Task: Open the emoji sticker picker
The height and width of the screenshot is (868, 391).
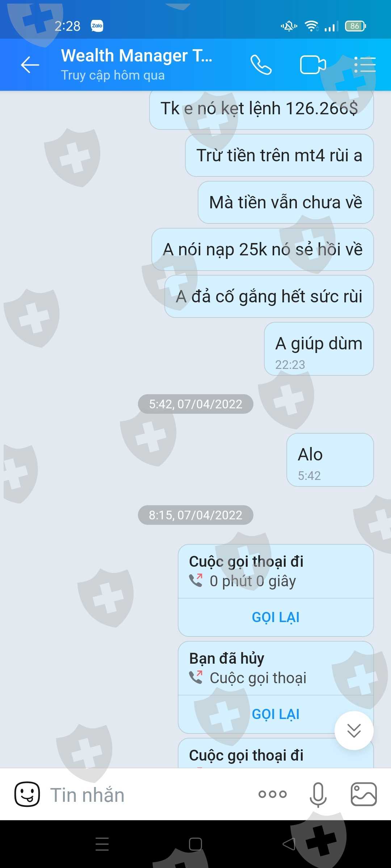Action: (27, 794)
